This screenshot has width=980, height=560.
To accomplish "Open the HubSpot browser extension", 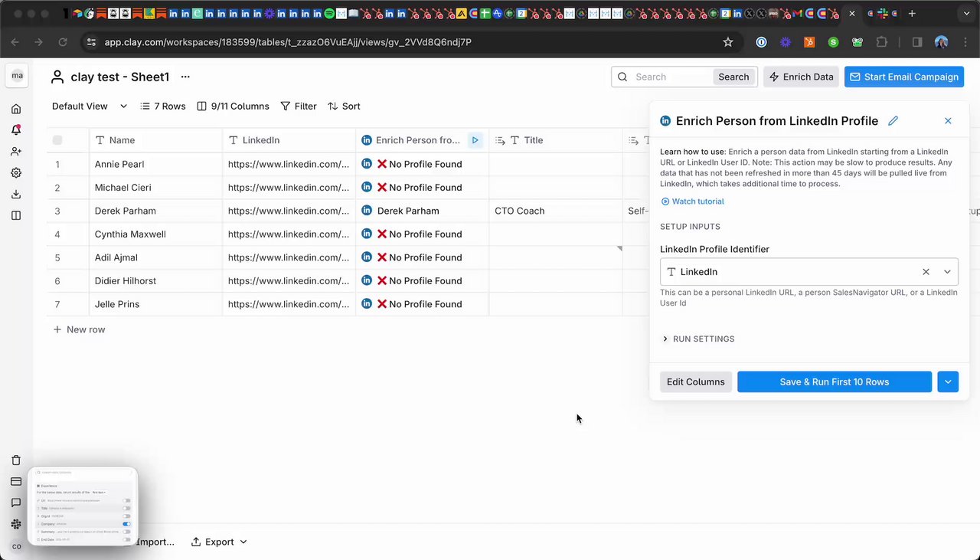I will coord(809,42).
